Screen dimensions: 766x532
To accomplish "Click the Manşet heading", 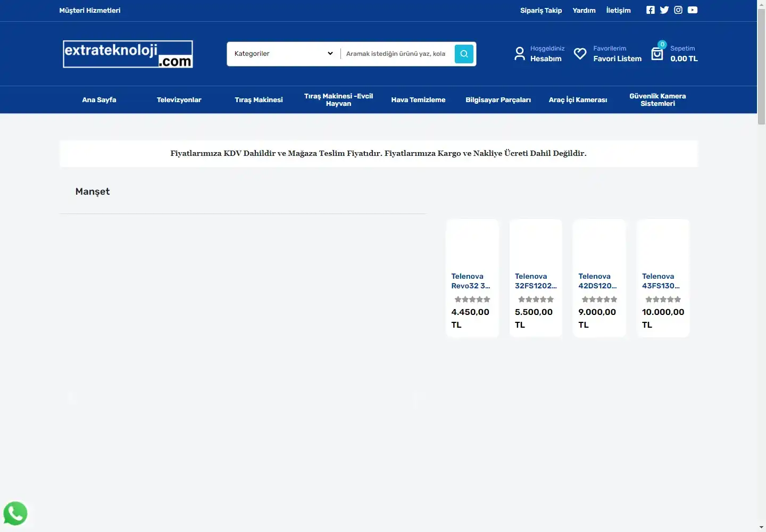I will click(x=93, y=192).
